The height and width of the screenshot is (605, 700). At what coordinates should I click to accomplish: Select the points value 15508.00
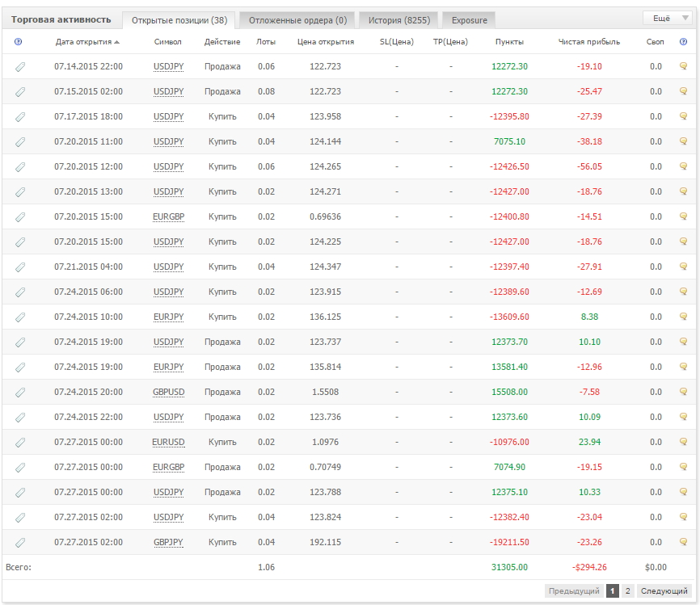click(509, 393)
